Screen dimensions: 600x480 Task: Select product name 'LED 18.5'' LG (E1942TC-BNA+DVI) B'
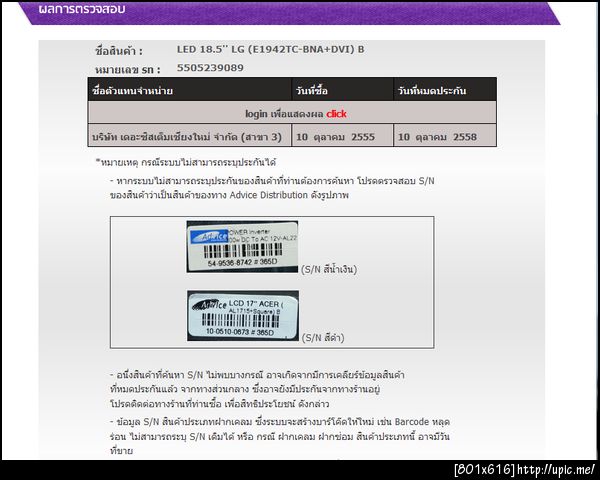pos(270,49)
